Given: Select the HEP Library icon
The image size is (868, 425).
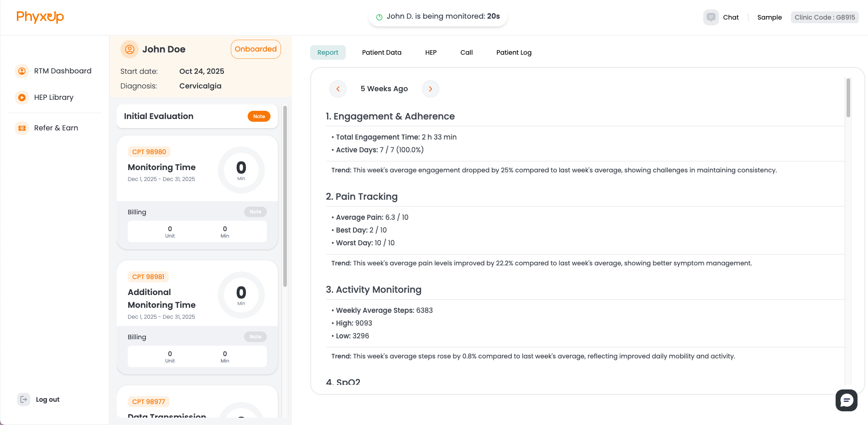Looking at the screenshot, I should [21, 97].
